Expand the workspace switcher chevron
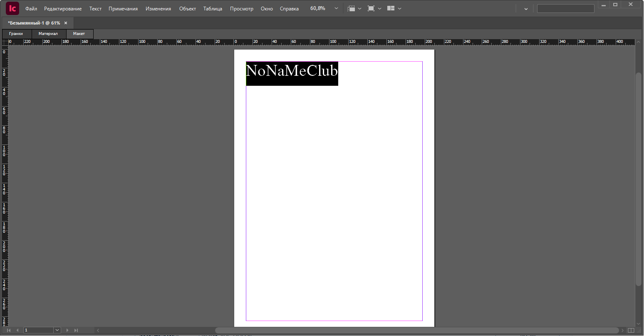644x336 pixels. coord(526,9)
